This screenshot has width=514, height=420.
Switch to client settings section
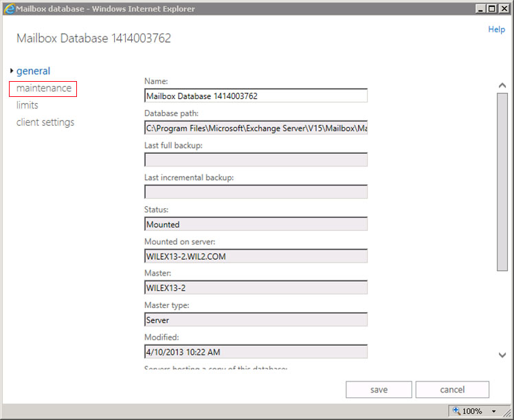(45, 122)
